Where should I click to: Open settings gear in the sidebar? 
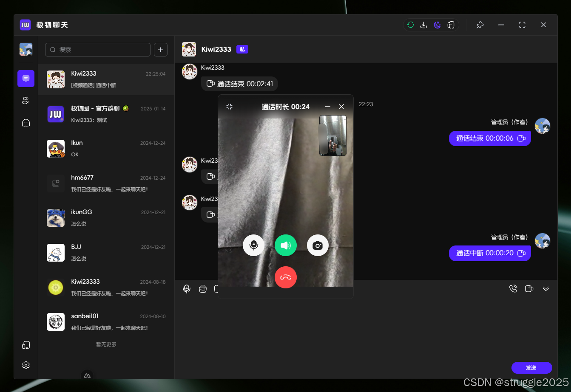pyautogui.click(x=26, y=365)
